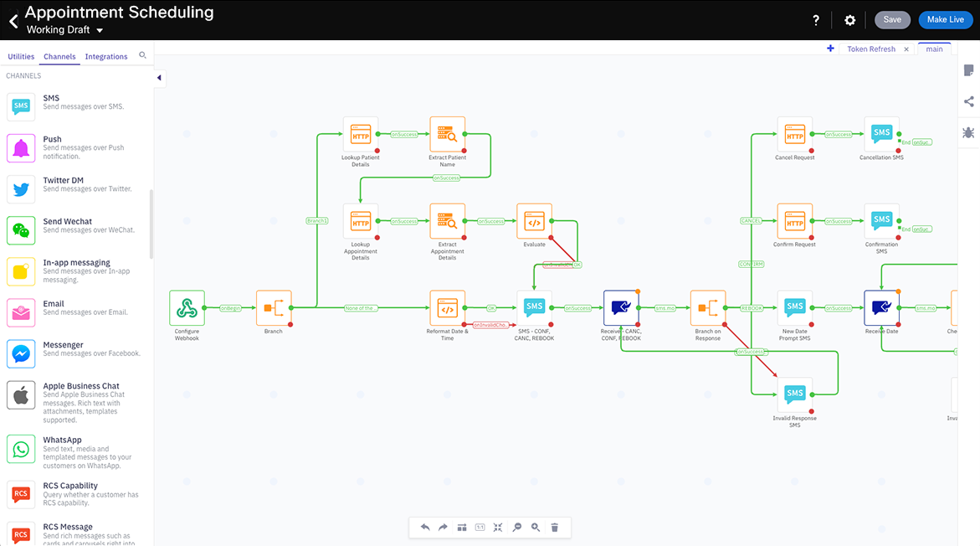The width and height of the screenshot is (980, 546).
Task: Delete selected node with trash icon
Action: point(555,527)
